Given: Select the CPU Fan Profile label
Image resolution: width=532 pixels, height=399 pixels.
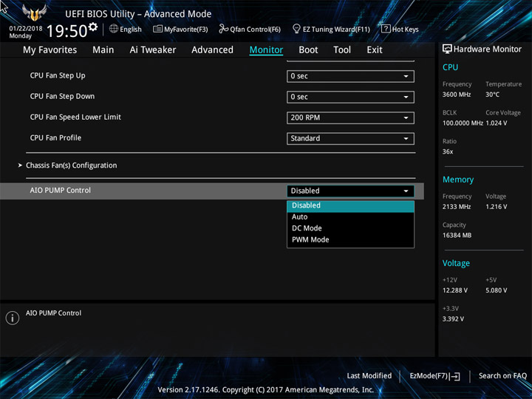Looking at the screenshot, I should pos(55,137).
